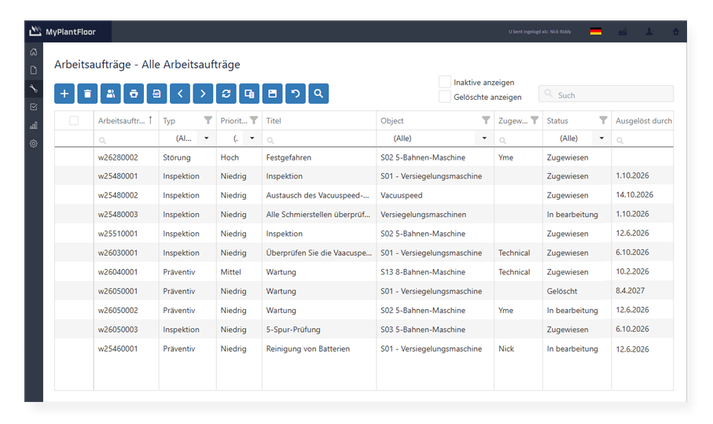Open the settings gear in sidebar
Image resolution: width=713 pixels, height=424 pixels.
coord(34,144)
